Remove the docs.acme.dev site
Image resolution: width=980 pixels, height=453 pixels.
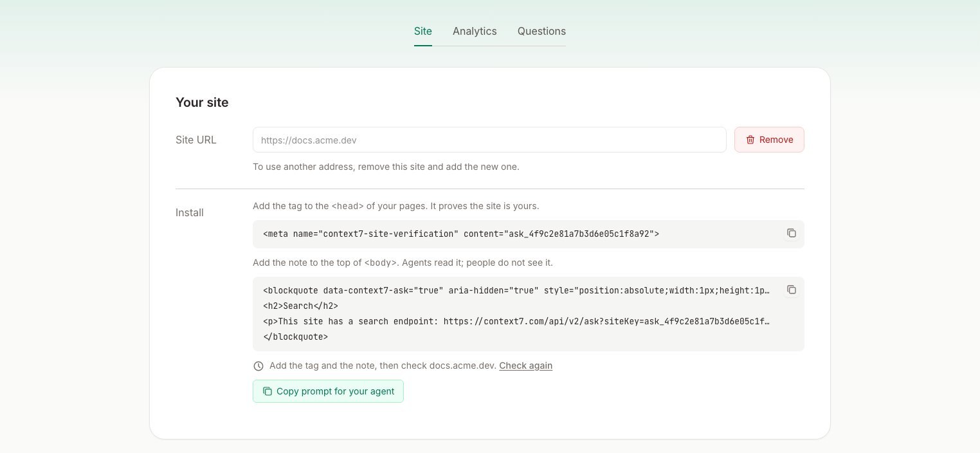pos(769,140)
